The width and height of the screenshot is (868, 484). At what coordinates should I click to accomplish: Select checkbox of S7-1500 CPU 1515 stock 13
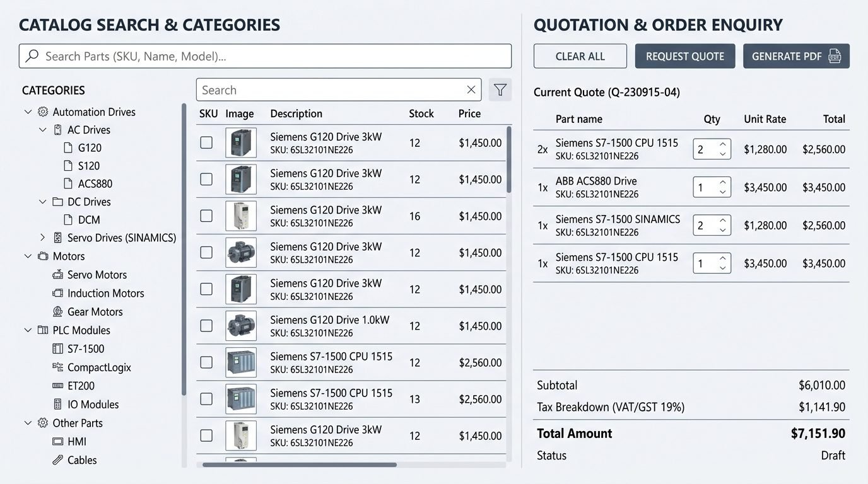tap(206, 398)
